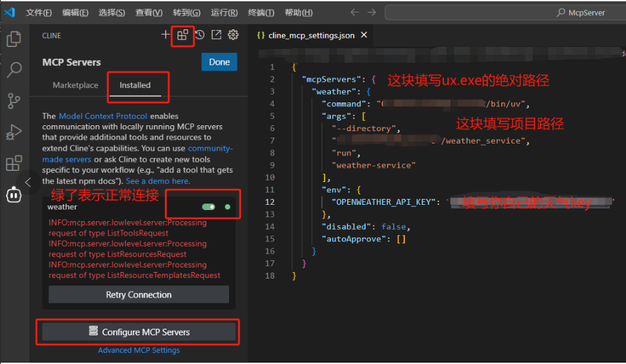Open the community-made servers link

pyautogui.click(x=210, y=148)
